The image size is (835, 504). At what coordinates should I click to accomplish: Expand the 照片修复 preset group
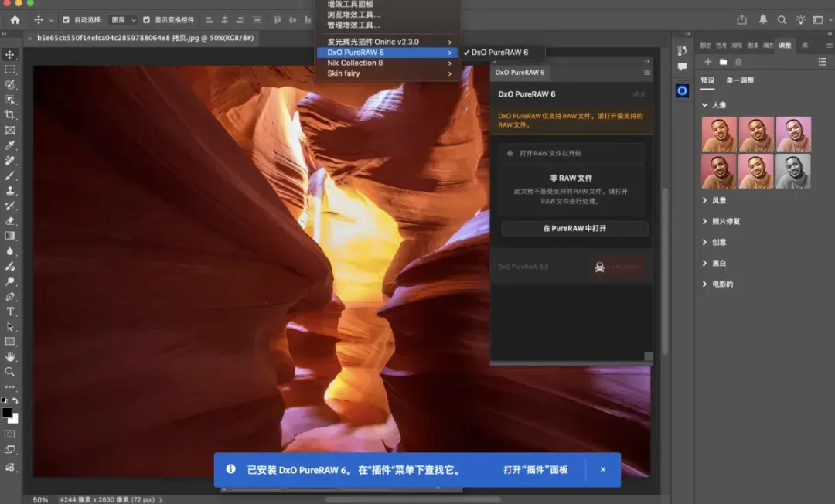coord(704,221)
